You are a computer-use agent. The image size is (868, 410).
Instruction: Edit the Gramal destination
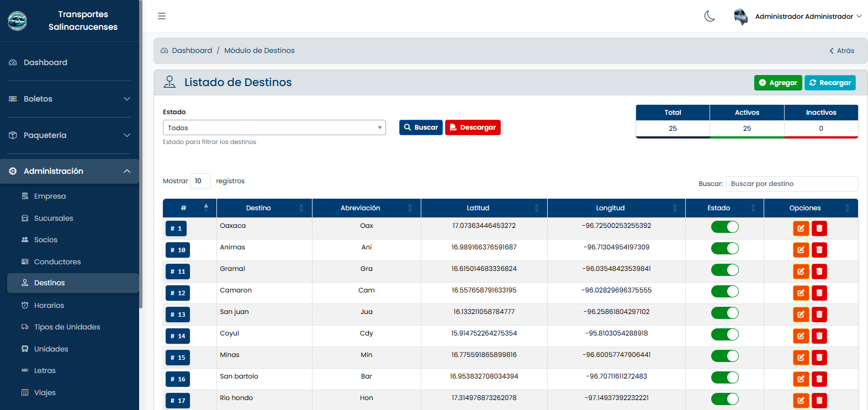point(801,271)
